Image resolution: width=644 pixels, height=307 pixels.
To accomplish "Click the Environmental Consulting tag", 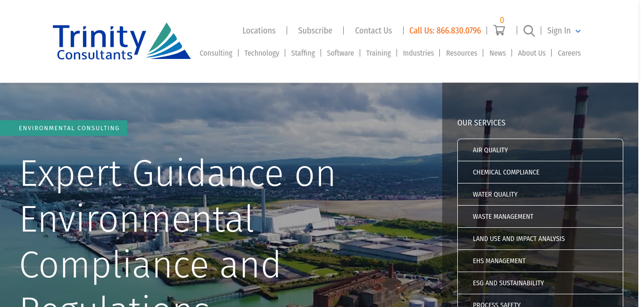I will click(x=64, y=128).
